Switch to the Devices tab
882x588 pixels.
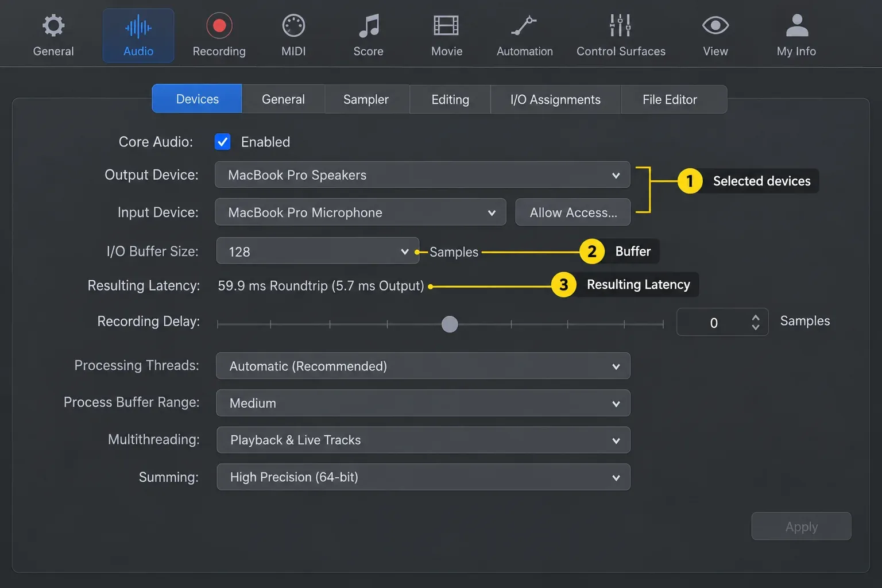(x=197, y=99)
